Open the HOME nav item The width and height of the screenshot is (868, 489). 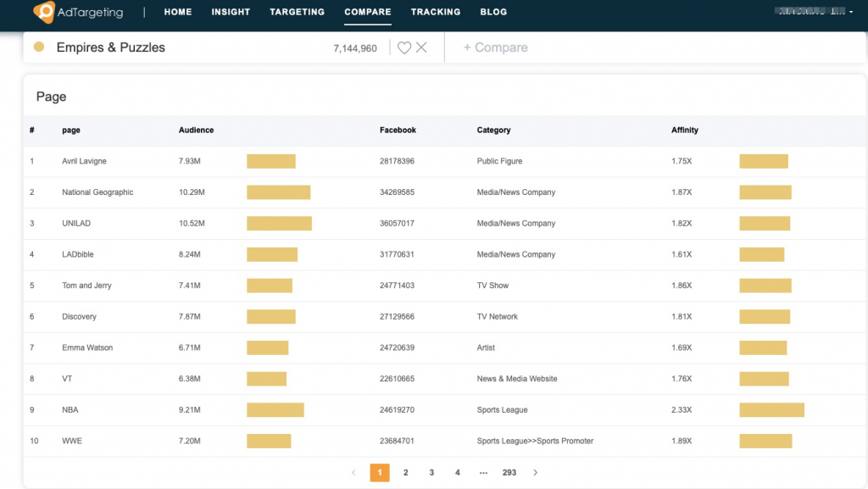(178, 12)
